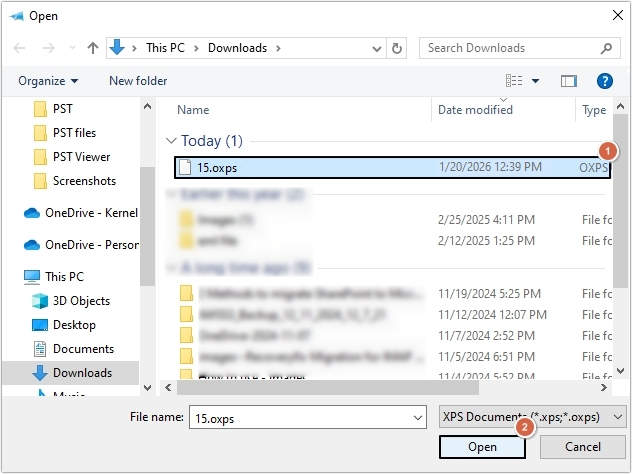Click the 15.oxps file icon
The image size is (633, 475).
click(185, 167)
